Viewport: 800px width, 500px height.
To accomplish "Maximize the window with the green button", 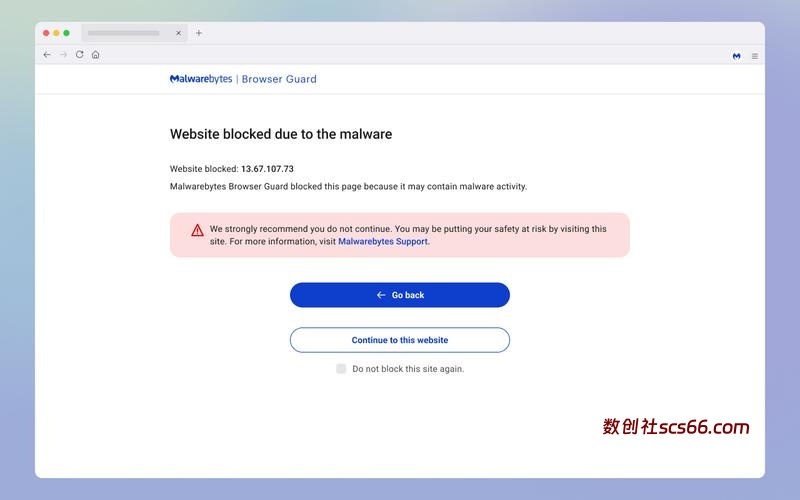I will tap(67, 33).
